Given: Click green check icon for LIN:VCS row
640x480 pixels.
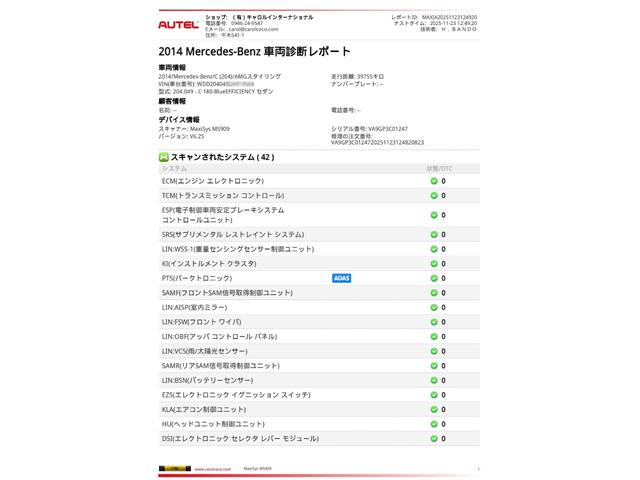Looking at the screenshot, I should tap(434, 351).
